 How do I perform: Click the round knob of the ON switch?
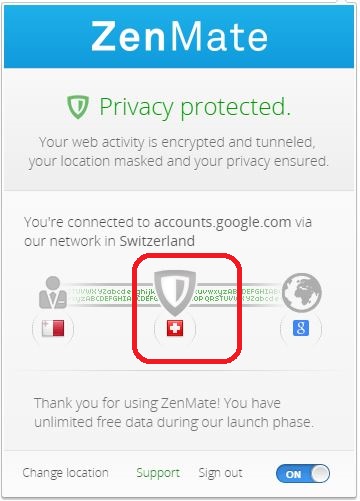pos(320,474)
